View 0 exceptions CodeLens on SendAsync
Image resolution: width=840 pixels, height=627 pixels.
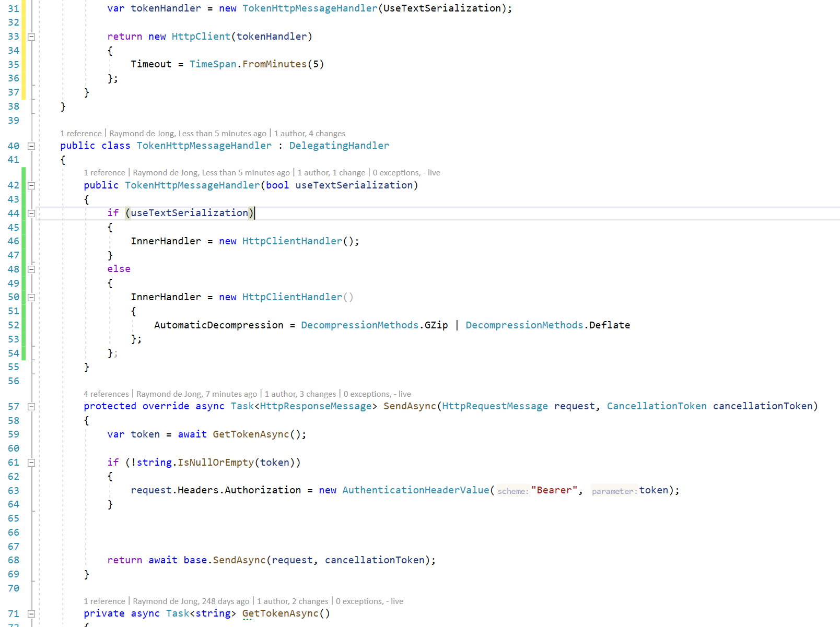click(x=367, y=394)
